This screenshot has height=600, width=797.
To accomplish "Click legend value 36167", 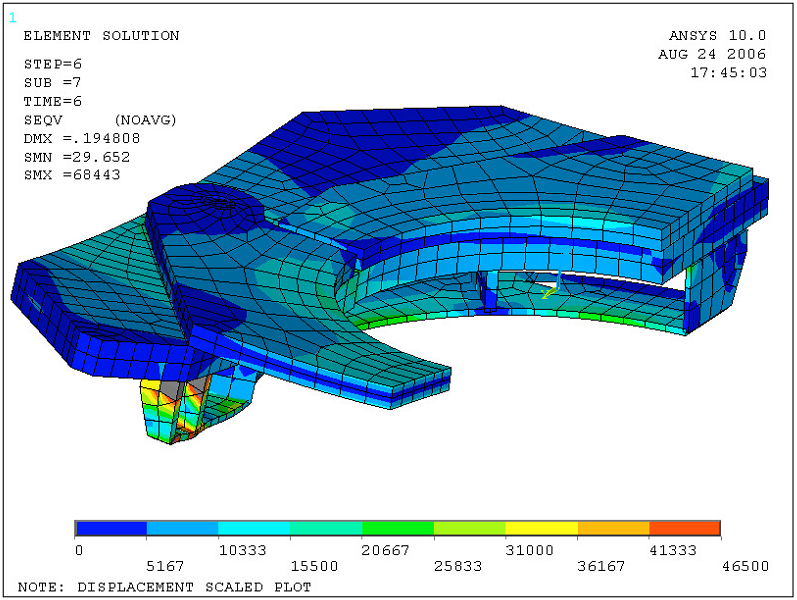I will [x=601, y=566].
